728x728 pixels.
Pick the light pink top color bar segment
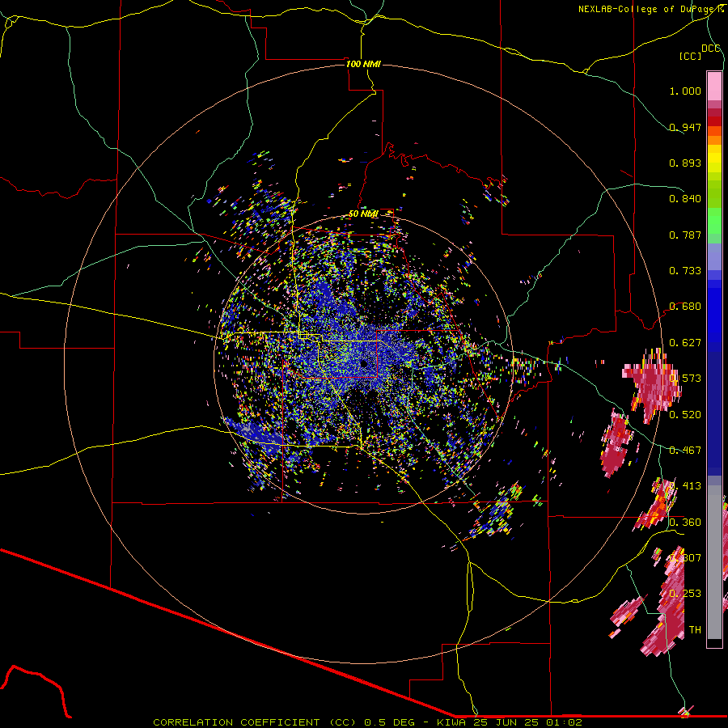(x=714, y=86)
